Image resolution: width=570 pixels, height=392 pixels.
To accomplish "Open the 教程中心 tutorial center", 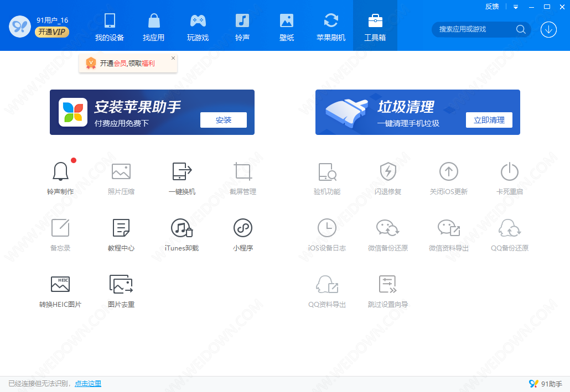I will tap(121, 234).
